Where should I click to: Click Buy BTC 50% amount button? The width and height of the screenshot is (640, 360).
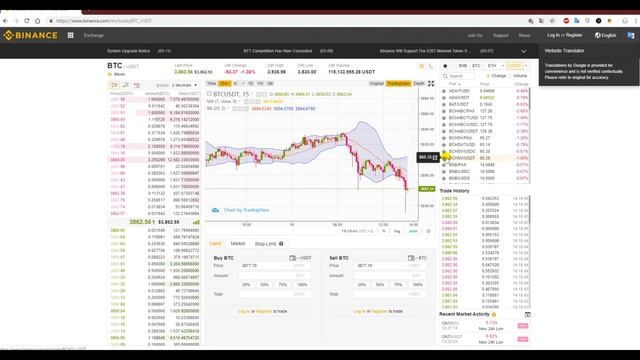pos(264,284)
